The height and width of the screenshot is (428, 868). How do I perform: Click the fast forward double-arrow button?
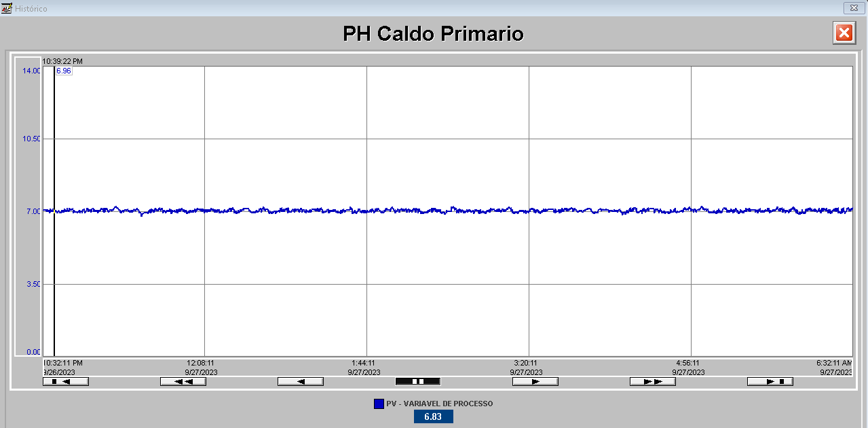point(653,381)
